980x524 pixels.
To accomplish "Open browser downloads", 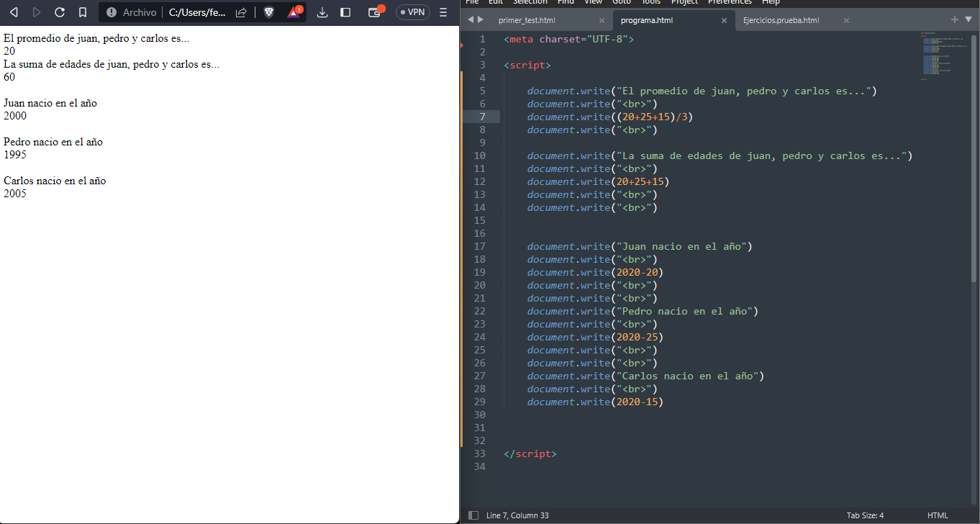I will click(322, 12).
